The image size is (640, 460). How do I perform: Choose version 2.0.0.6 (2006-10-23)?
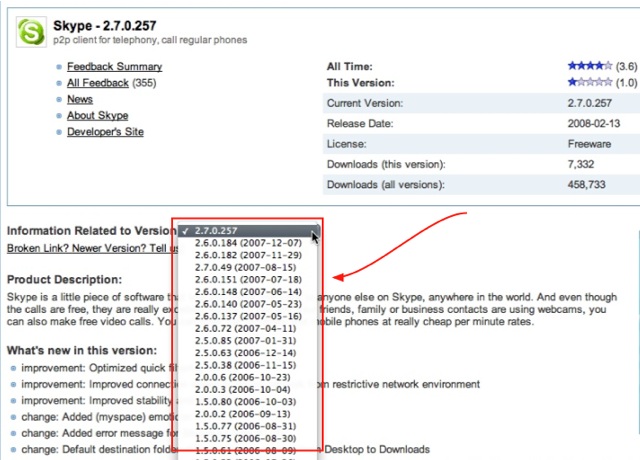[248, 378]
